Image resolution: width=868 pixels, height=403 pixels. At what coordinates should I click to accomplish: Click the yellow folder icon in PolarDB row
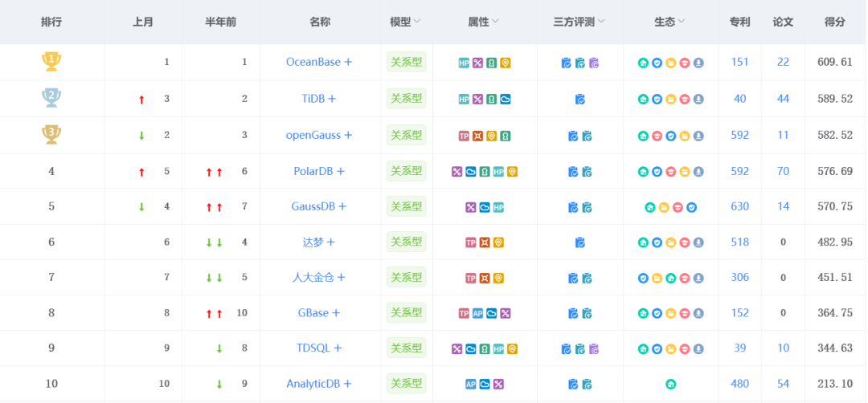tap(685, 172)
